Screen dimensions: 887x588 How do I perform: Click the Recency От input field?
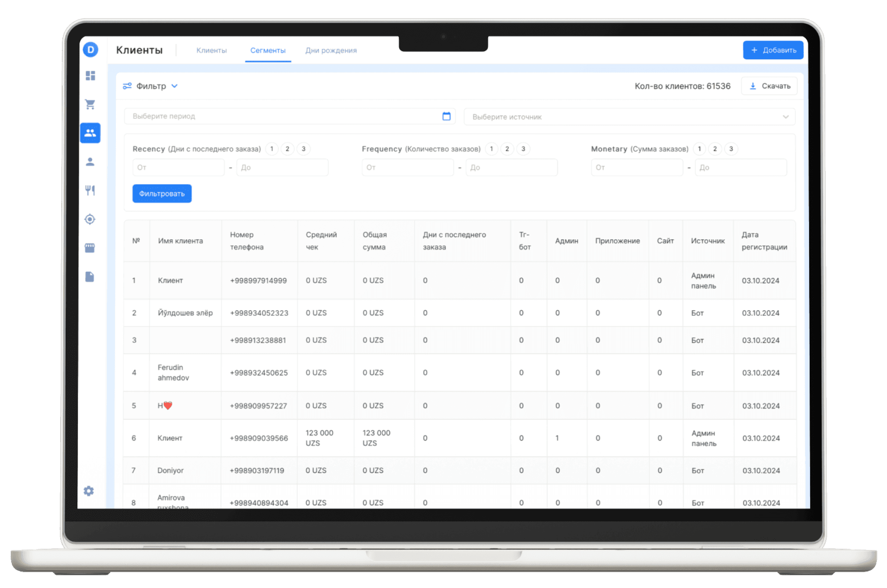[178, 167]
